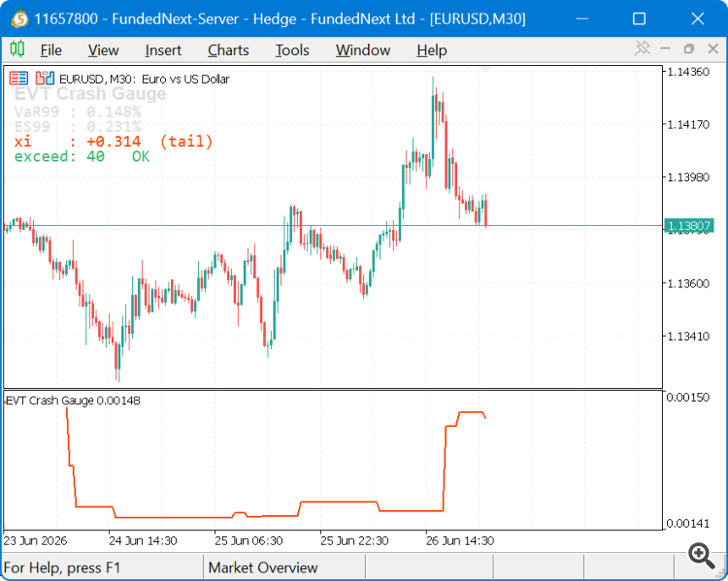Viewport: 728px width, 581px height.
Task: Click the chart shift triangle marker at top
Action: coord(485,70)
